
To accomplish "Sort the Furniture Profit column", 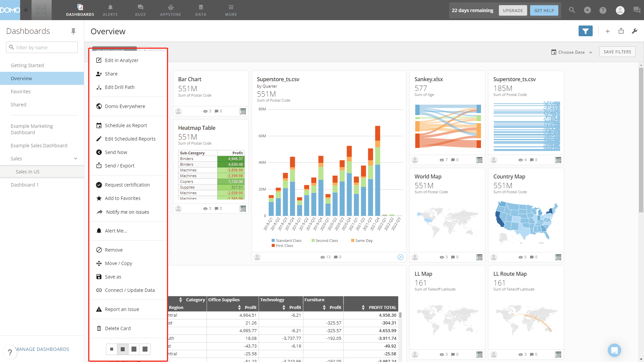I will click(x=324, y=307).
